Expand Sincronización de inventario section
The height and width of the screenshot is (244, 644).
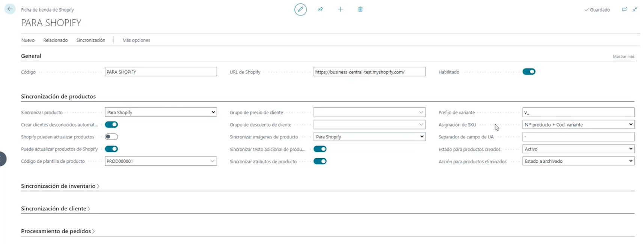coord(58,186)
